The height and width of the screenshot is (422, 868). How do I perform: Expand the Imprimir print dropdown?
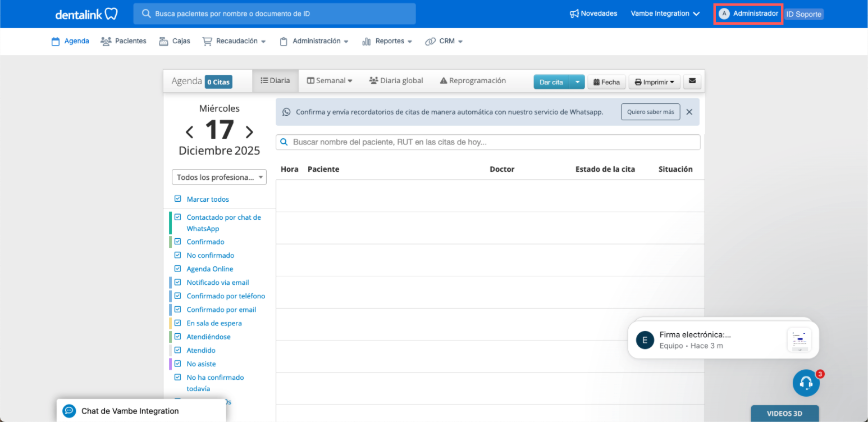click(x=654, y=82)
